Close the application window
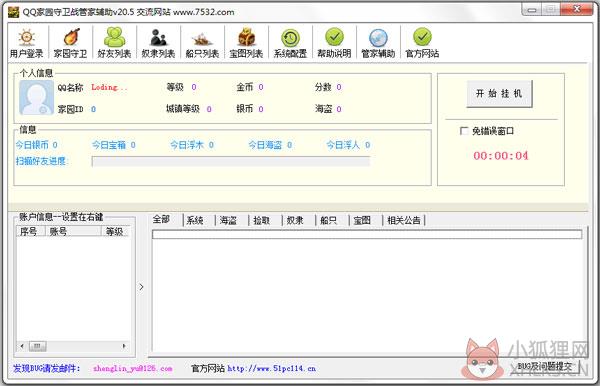 click(577, 10)
